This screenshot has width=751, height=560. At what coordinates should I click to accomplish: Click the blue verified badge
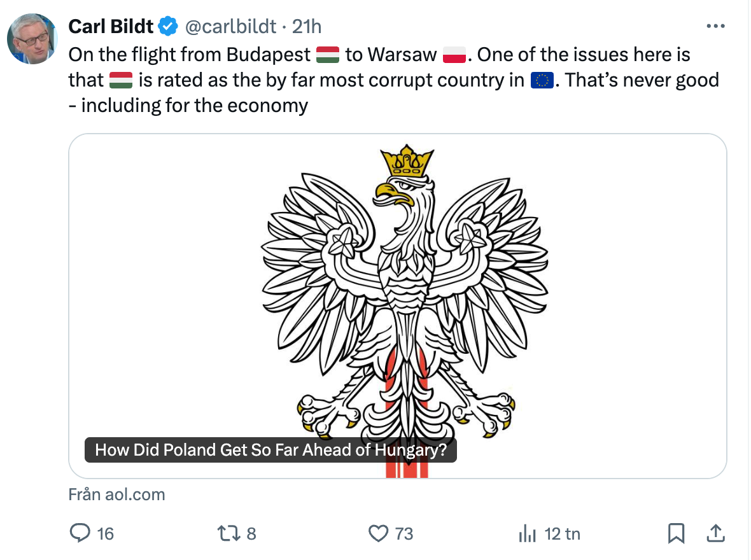point(168,26)
